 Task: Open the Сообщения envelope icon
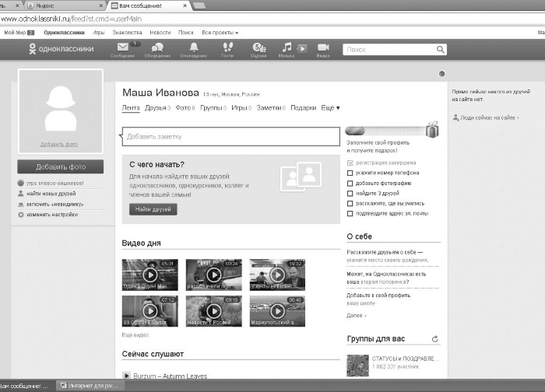123,47
